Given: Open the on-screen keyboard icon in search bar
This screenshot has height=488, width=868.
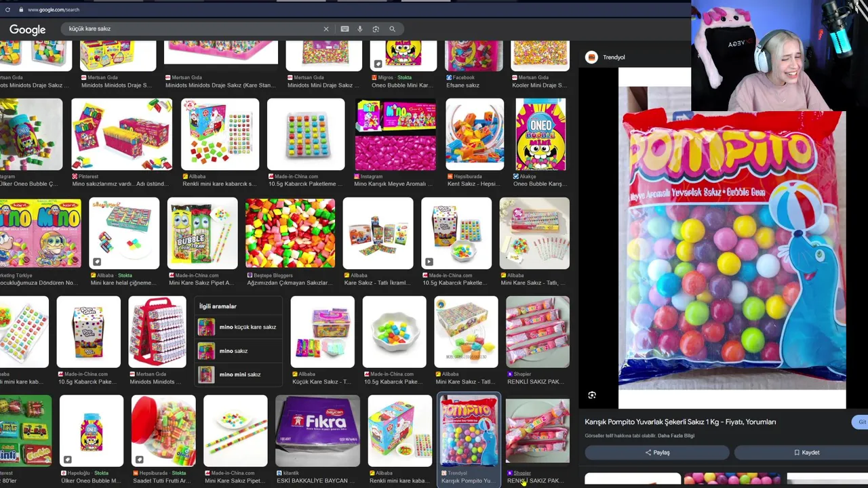Looking at the screenshot, I should coord(344,29).
